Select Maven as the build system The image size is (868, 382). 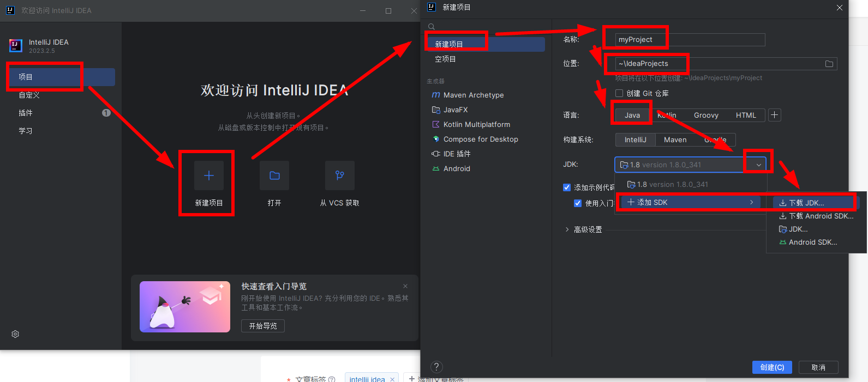point(675,140)
